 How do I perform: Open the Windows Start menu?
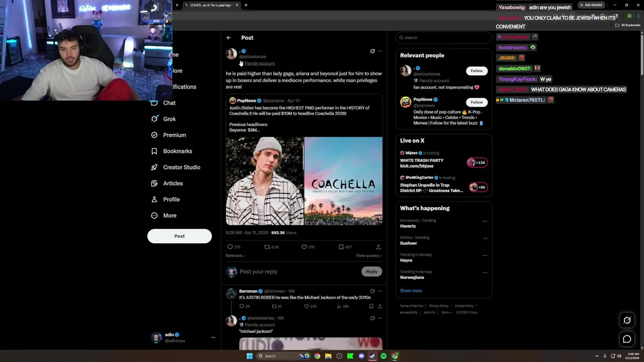(x=249, y=356)
